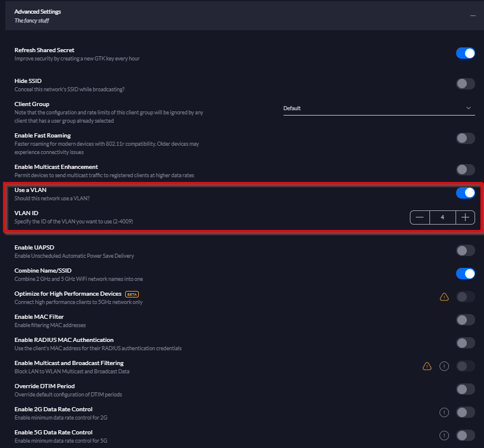Screen dimensions: 484x448
Task: Collapse the Advanced Settings section
Action: click(473, 16)
